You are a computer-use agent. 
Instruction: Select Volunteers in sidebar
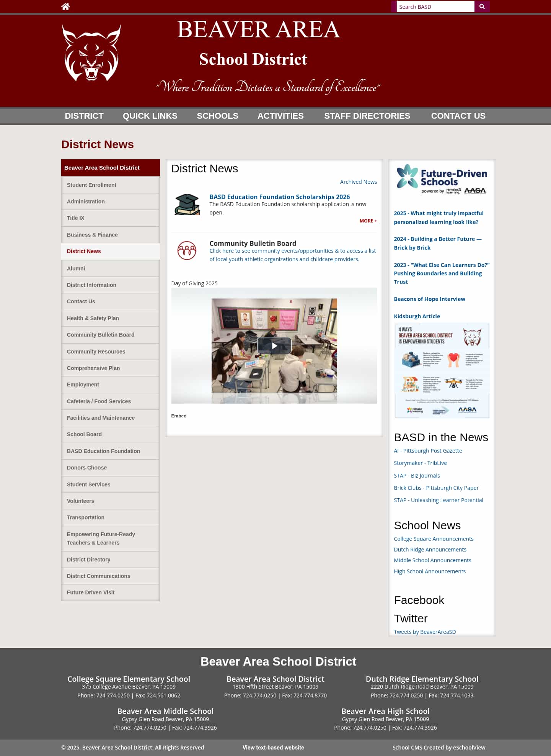pyautogui.click(x=111, y=501)
